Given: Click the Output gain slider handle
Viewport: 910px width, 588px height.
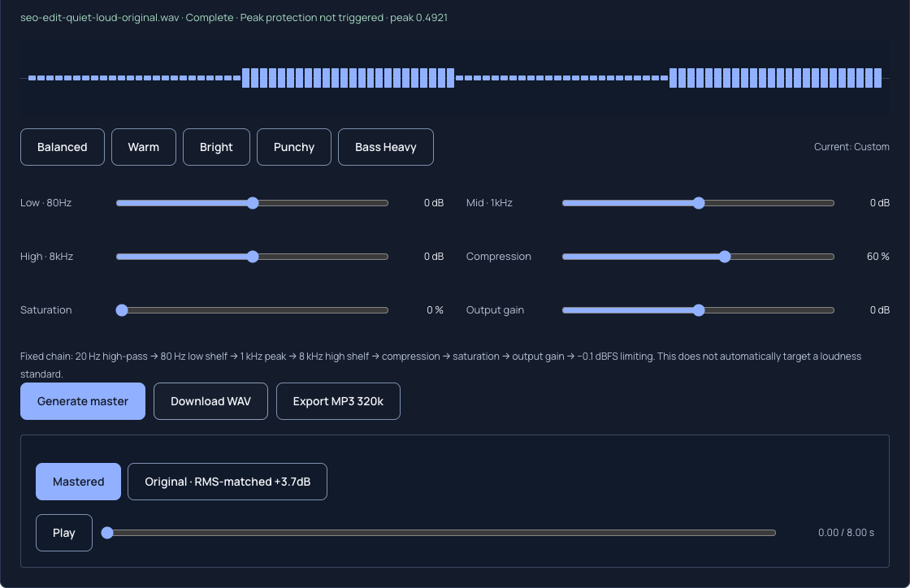Looking at the screenshot, I should [699, 310].
